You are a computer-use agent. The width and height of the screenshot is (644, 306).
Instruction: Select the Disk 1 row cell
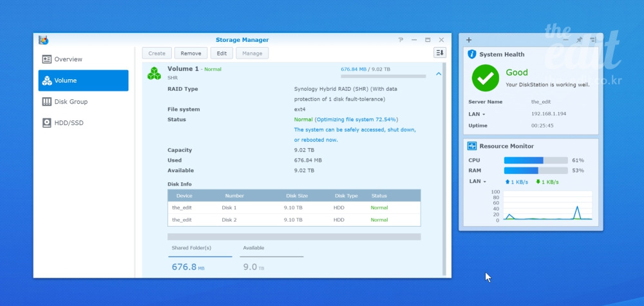229,208
